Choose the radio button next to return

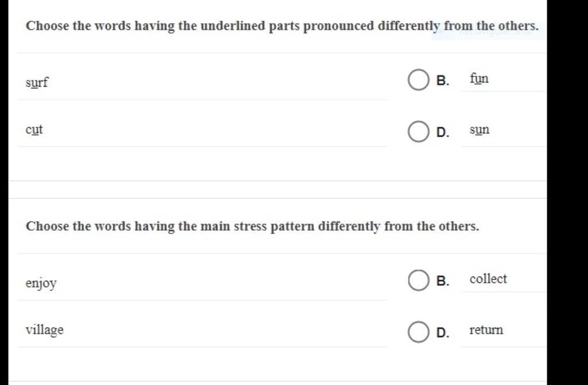click(x=418, y=332)
